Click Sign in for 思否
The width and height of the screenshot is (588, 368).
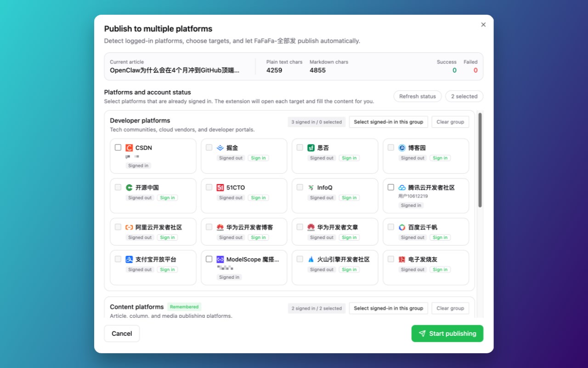coord(349,158)
